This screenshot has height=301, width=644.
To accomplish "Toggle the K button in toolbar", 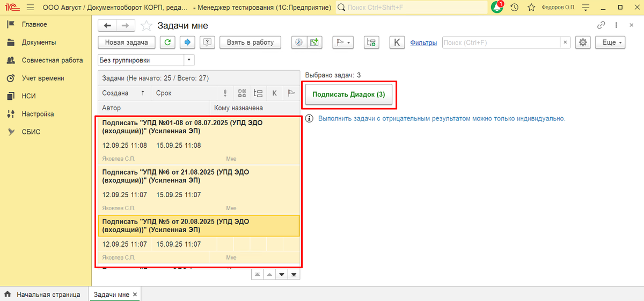I will [397, 42].
